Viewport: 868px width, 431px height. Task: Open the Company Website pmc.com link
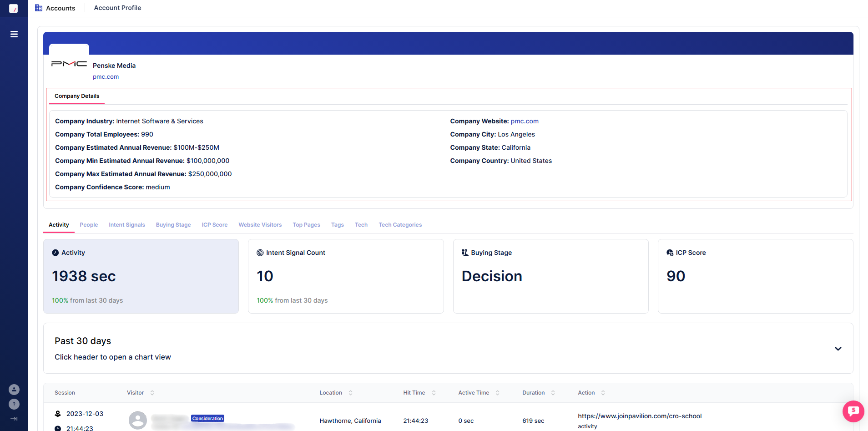coord(525,121)
